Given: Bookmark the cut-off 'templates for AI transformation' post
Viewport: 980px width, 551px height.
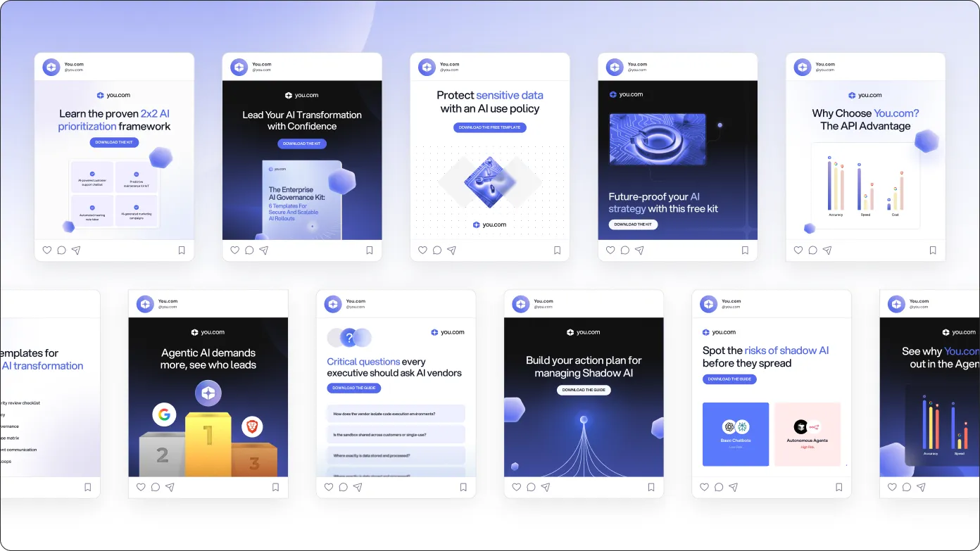Looking at the screenshot, I should click(88, 487).
